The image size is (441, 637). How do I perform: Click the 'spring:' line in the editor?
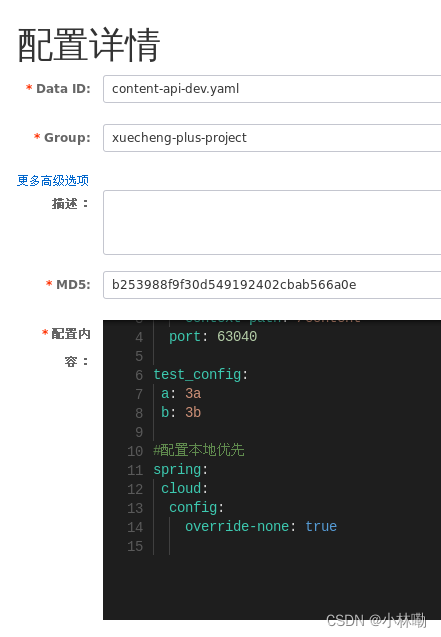[181, 470]
